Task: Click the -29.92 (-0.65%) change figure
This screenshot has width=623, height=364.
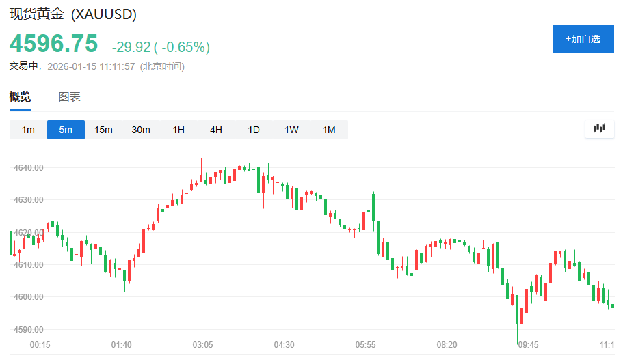Action: pos(161,47)
